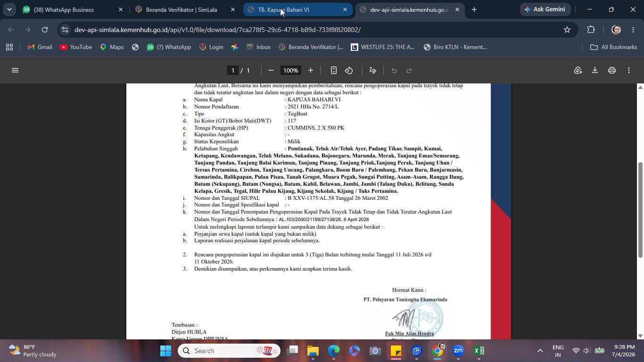Open the Windows Start menu
644x362 pixels.
coord(165,351)
